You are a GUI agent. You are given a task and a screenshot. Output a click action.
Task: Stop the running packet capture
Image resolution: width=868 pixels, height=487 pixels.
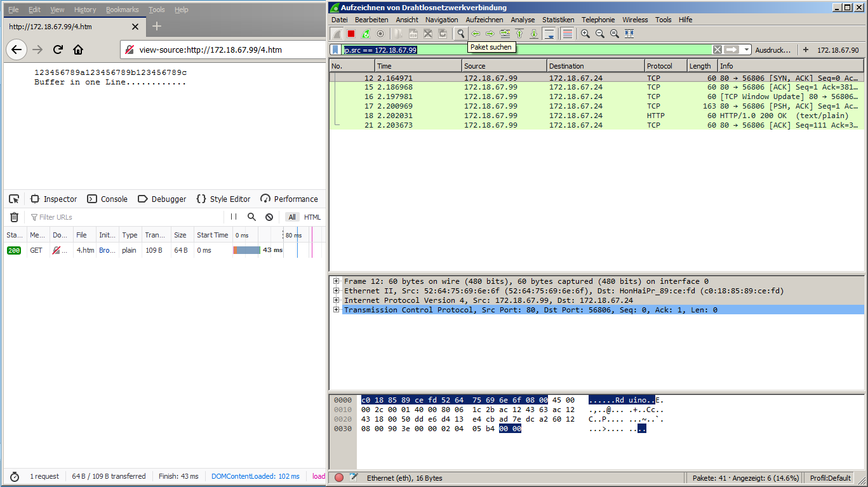[351, 34]
